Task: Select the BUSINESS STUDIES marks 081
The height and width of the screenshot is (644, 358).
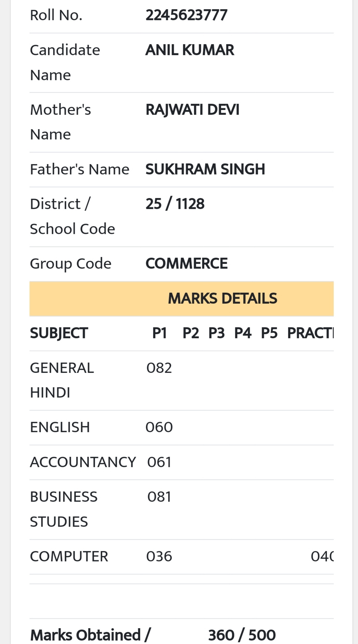Action: pyautogui.click(x=159, y=497)
